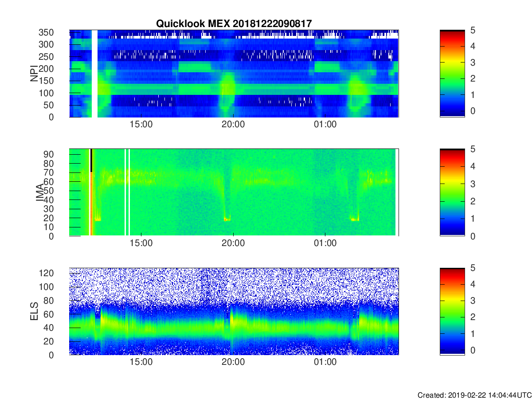Click the plot title Quicklook MEX 20181222090817
The height and width of the screenshot is (399, 532).
pos(234,23)
